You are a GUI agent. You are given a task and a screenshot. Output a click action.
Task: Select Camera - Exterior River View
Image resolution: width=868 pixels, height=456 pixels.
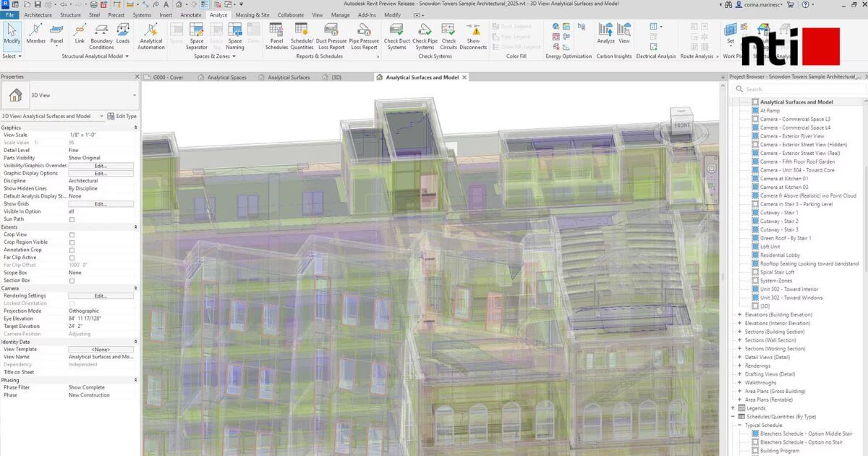pyautogui.click(x=792, y=136)
